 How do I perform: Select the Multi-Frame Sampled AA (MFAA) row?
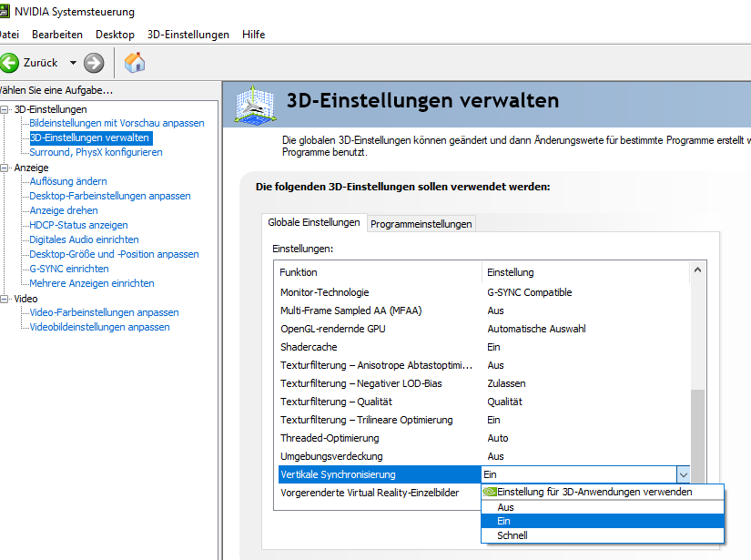483,311
